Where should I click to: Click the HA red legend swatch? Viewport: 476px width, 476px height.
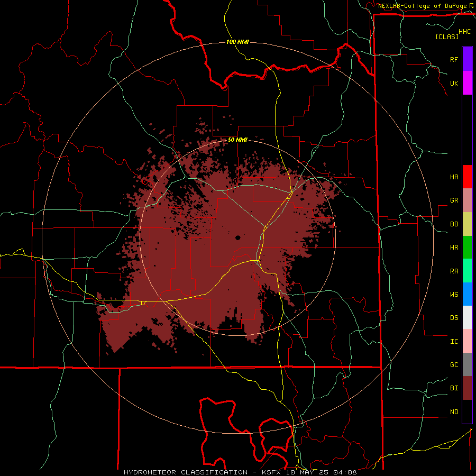pyautogui.click(x=467, y=177)
